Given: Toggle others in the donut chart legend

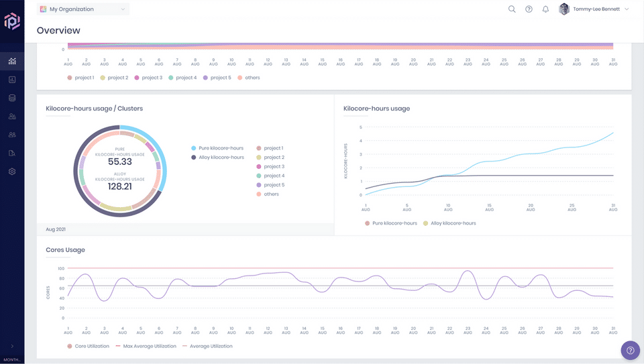Looking at the screenshot, I should (x=268, y=194).
